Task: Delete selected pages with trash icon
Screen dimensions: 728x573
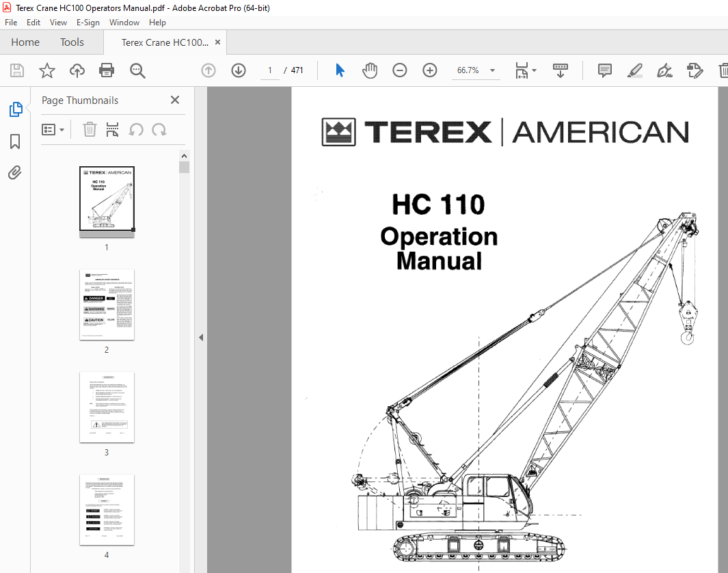Action: (x=90, y=129)
